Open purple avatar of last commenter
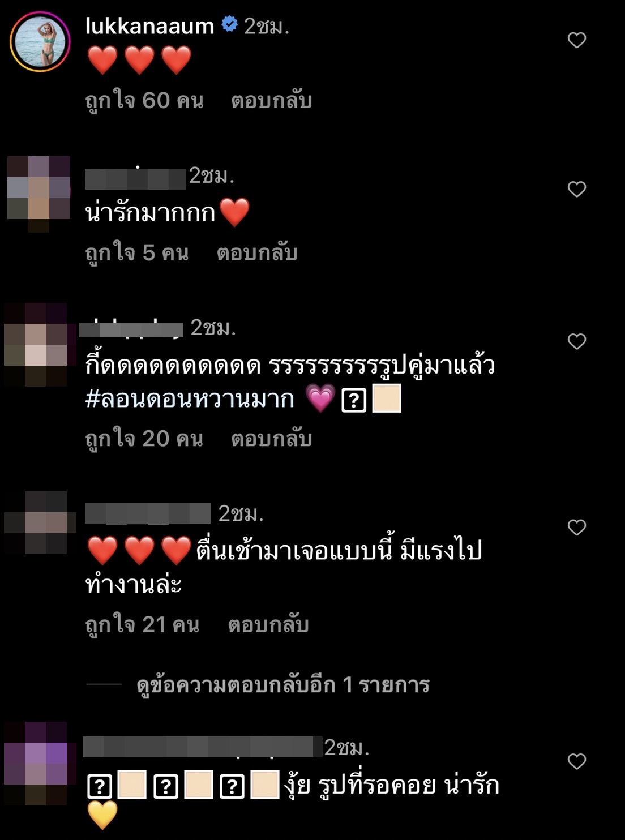 tap(40, 763)
